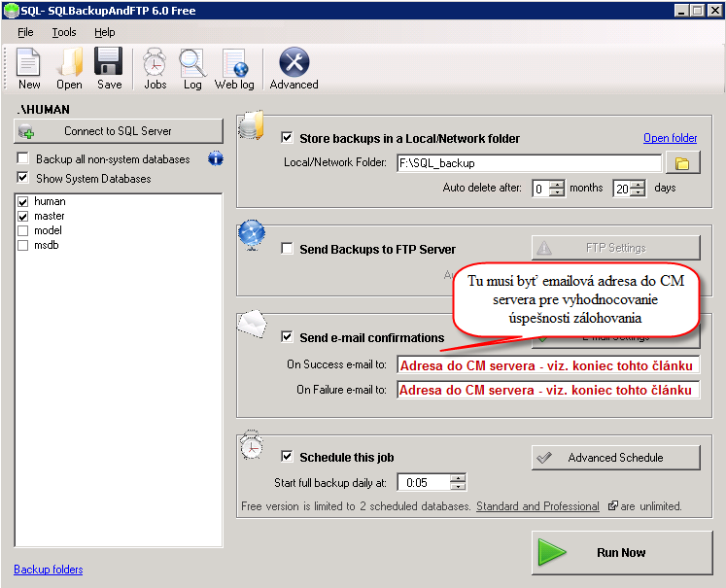Close the SQLBackupAndFTP window

coord(715,10)
